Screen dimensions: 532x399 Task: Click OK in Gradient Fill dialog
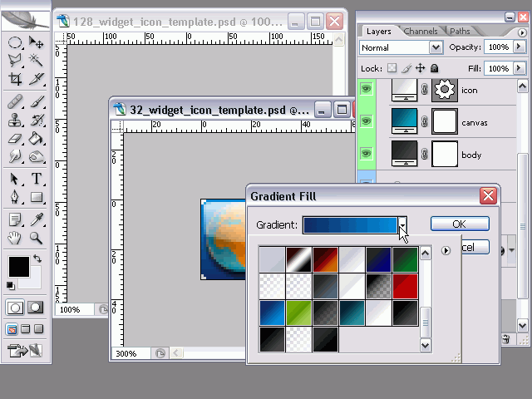(460, 224)
